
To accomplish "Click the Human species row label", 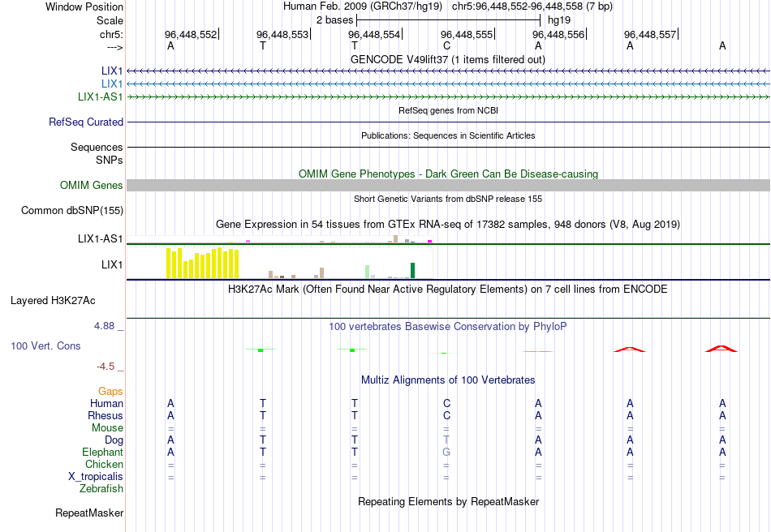I will pos(106,403).
